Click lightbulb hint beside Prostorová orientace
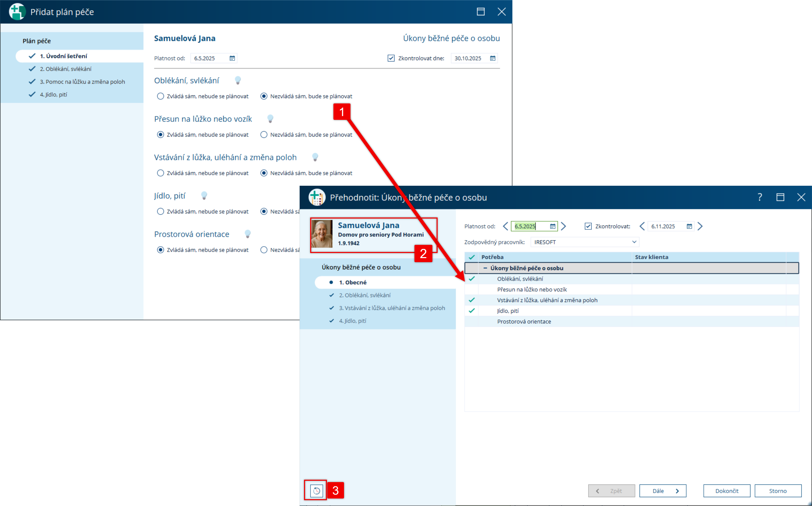 [x=248, y=234]
